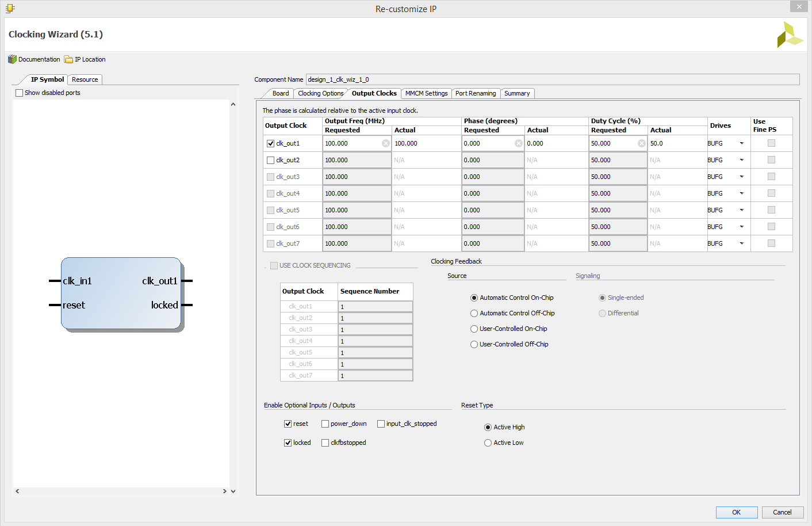Select Active High reset type

click(x=488, y=427)
